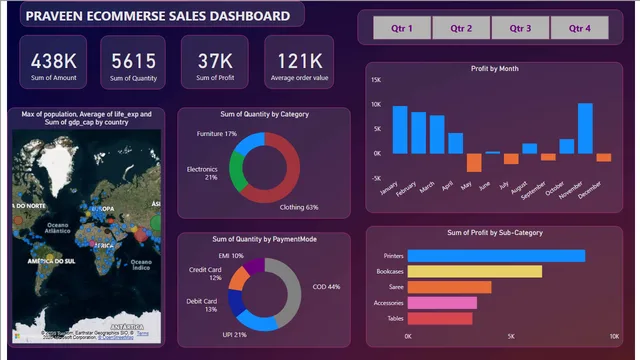Click the 'Profit by Month' chart title
This screenshot has width=640, height=360.
tap(495, 69)
